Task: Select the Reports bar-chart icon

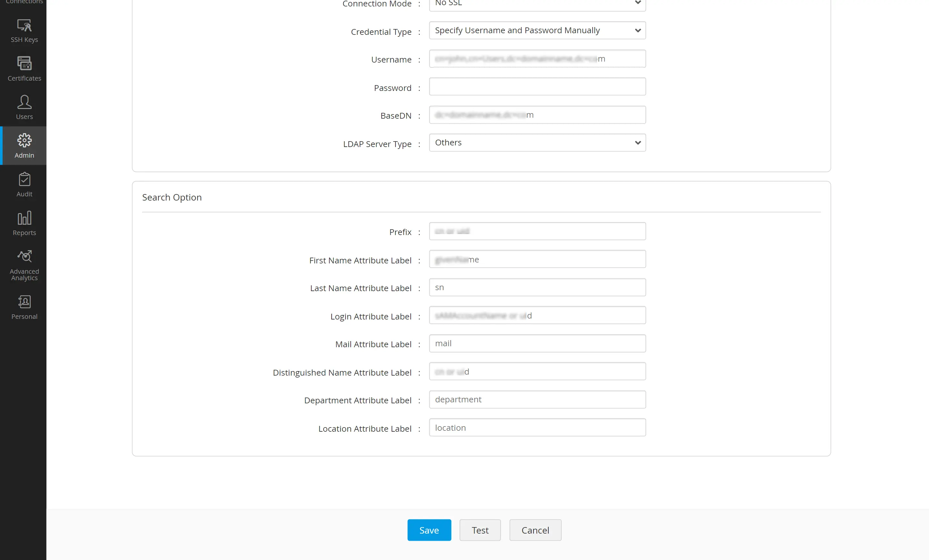Action: click(x=24, y=223)
